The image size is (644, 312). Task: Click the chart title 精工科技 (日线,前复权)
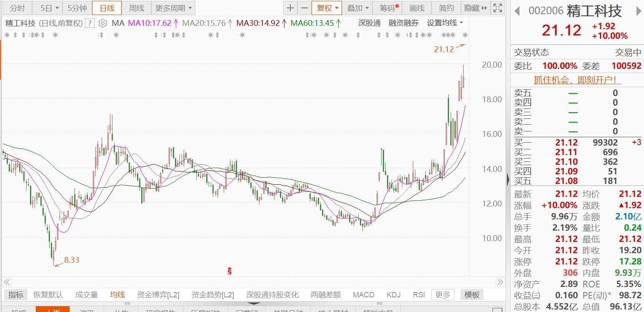(x=44, y=23)
